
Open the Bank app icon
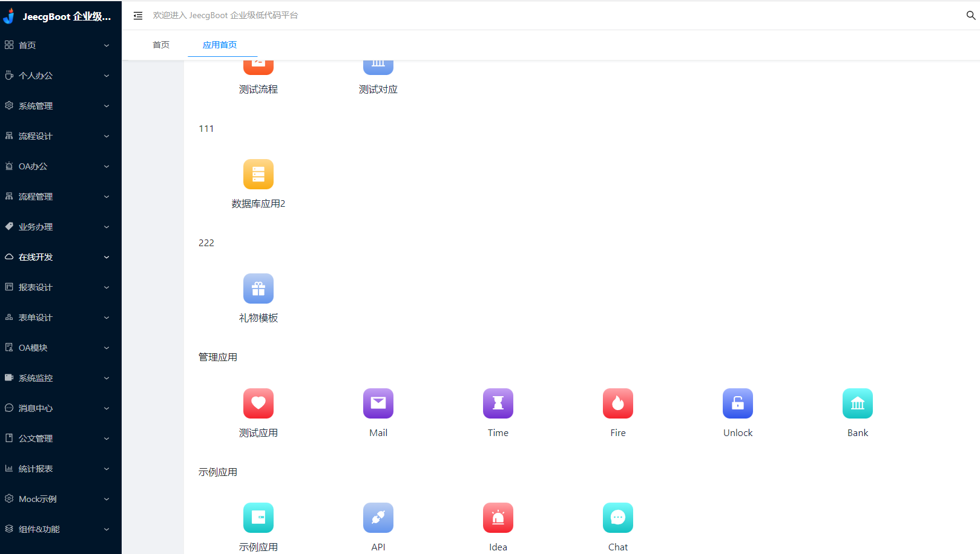(x=858, y=403)
